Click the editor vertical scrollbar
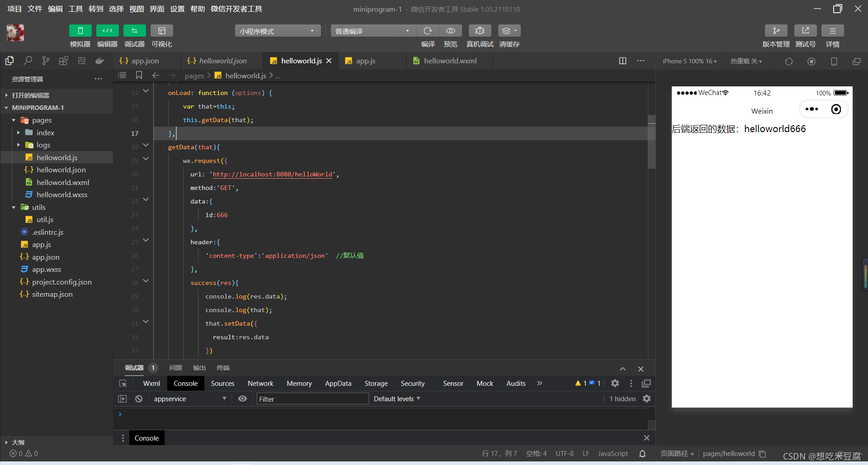The height and width of the screenshot is (465, 868). coord(651,142)
